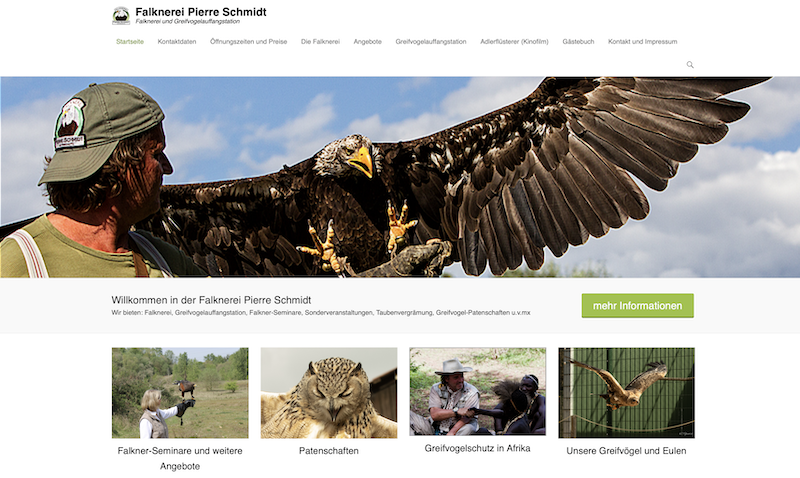Viewport: 800px width, 478px height.
Task: Click the search magnifier icon
Action: click(x=690, y=65)
